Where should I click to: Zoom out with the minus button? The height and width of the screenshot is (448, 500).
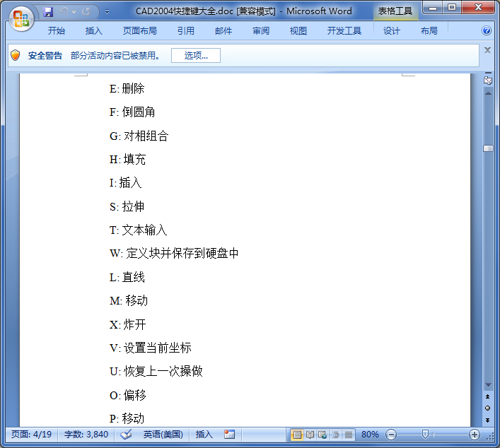click(391, 435)
